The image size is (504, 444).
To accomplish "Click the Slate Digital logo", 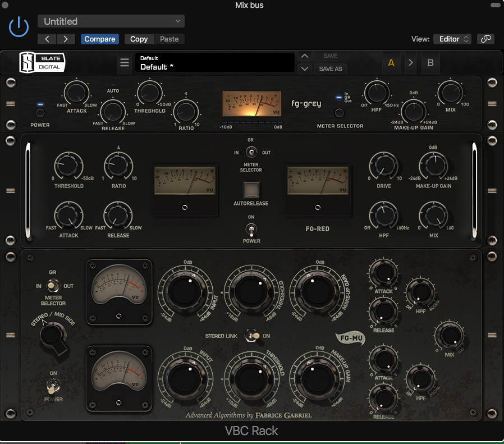I will (x=42, y=62).
